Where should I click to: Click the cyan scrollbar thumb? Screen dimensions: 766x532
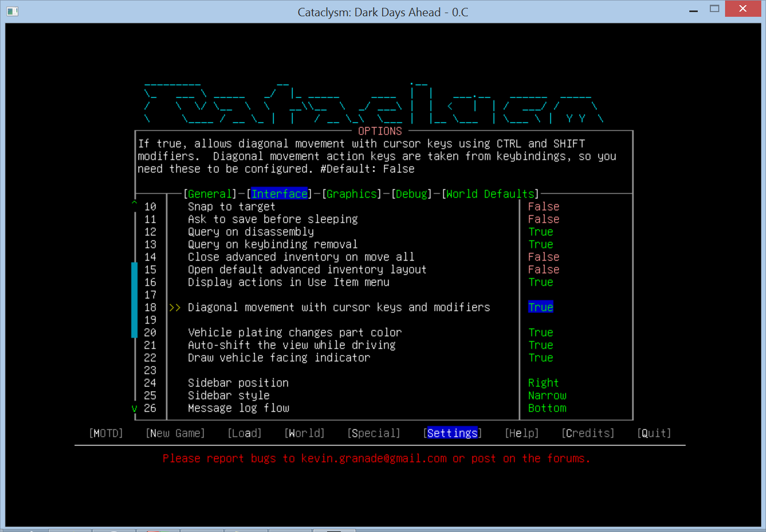click(x=134, y=300)
